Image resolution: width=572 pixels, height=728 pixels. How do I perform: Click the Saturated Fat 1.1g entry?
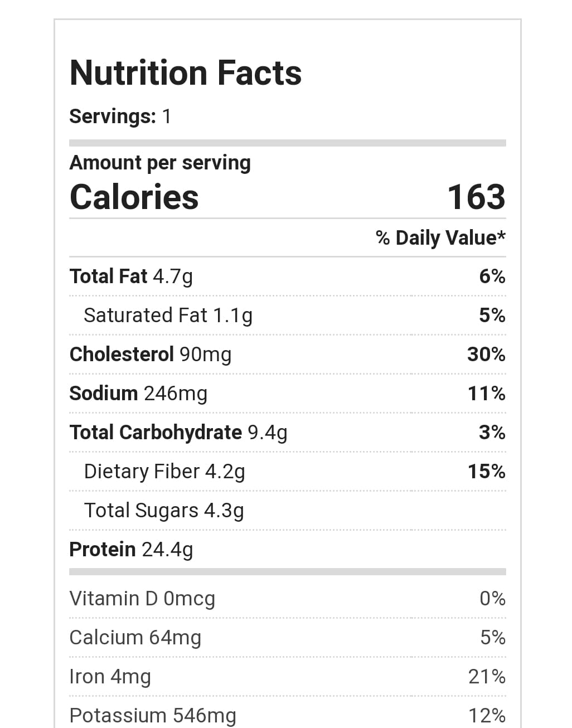coord(168,316)
